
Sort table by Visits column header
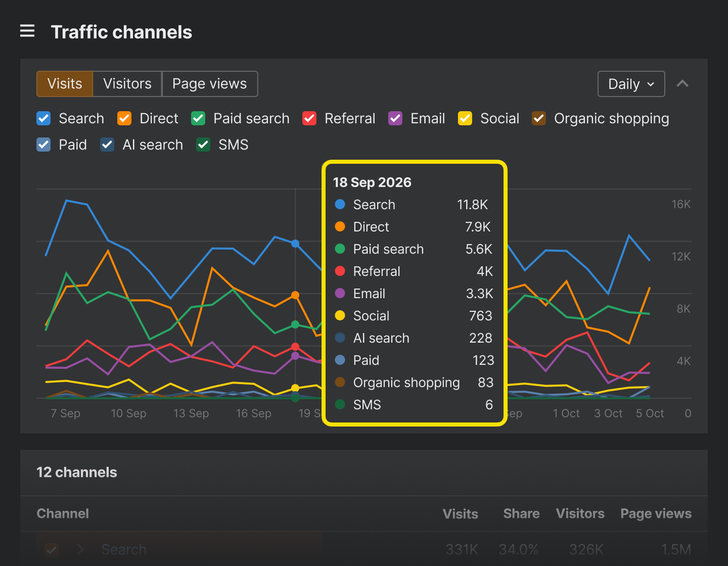pyautogui.click(x=461, y=514)
